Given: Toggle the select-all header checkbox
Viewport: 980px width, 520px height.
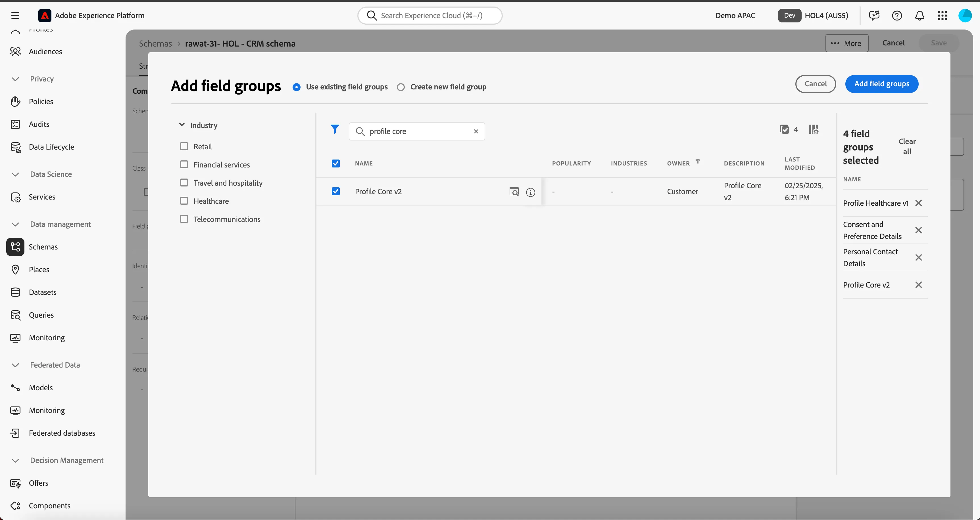Looking at the screenshot, I should [335, 163].
